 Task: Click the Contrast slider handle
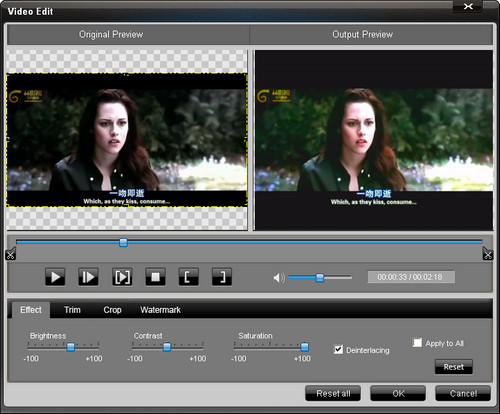167,347
